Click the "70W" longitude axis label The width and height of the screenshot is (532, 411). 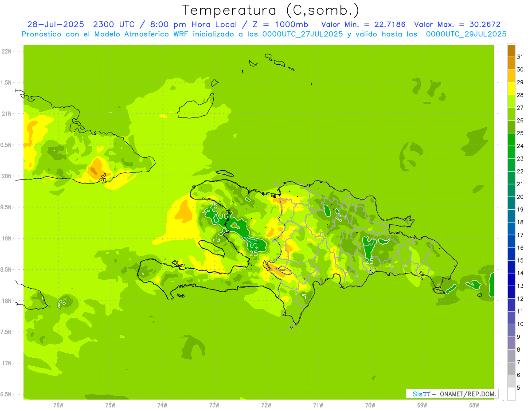pyautogui.click(x=370, y=405)
